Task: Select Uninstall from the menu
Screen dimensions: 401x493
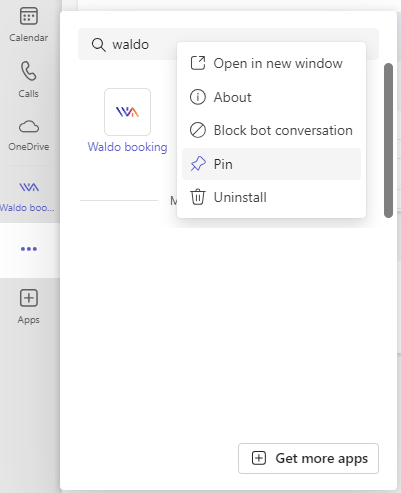Action: pyautogui.click(x=271, y=197)
